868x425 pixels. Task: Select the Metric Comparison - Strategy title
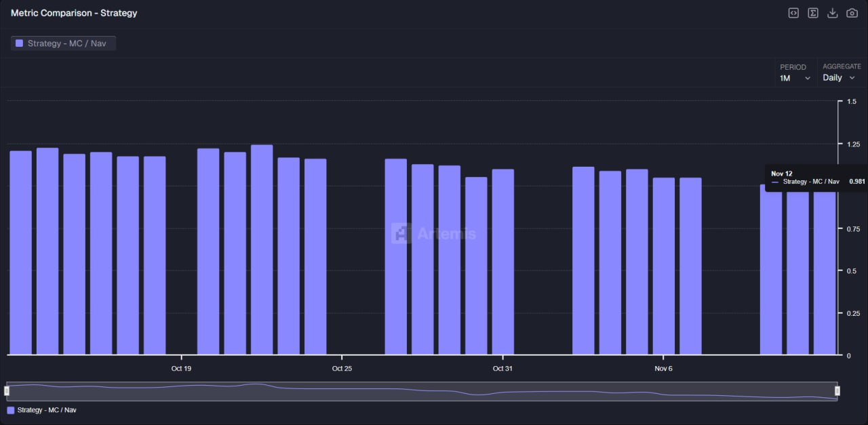[x=74, y=13]
